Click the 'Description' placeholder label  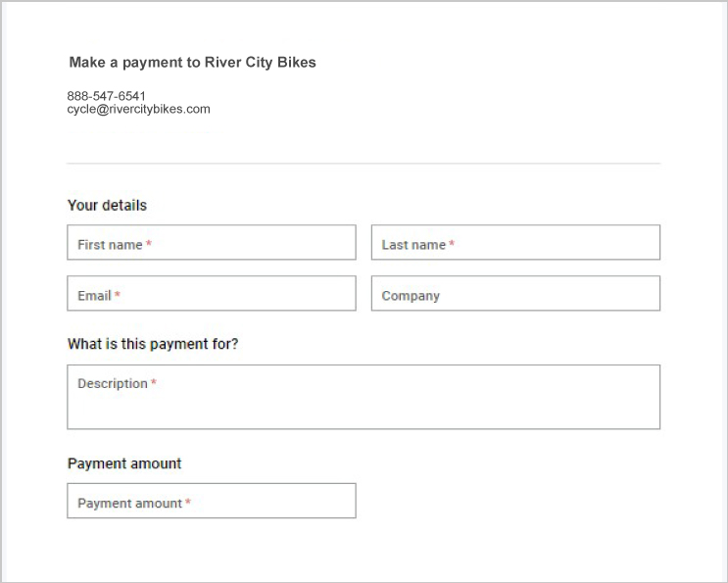click(113, 384)
